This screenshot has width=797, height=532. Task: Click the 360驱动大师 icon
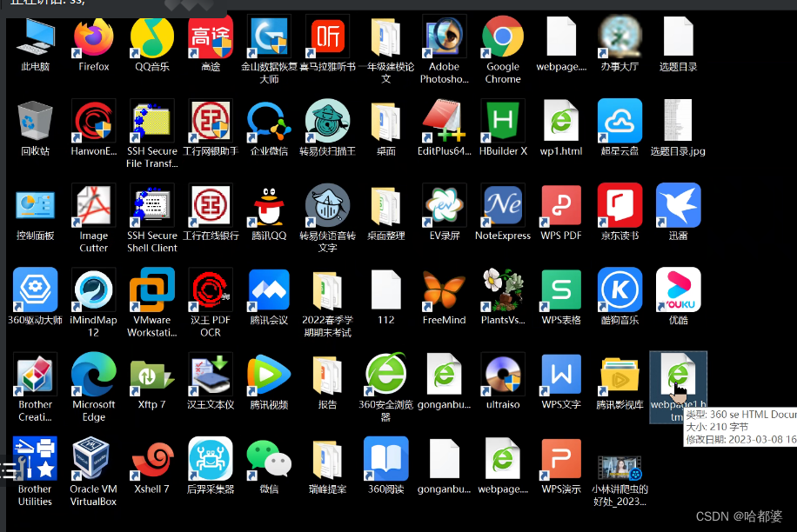point(35,289)
